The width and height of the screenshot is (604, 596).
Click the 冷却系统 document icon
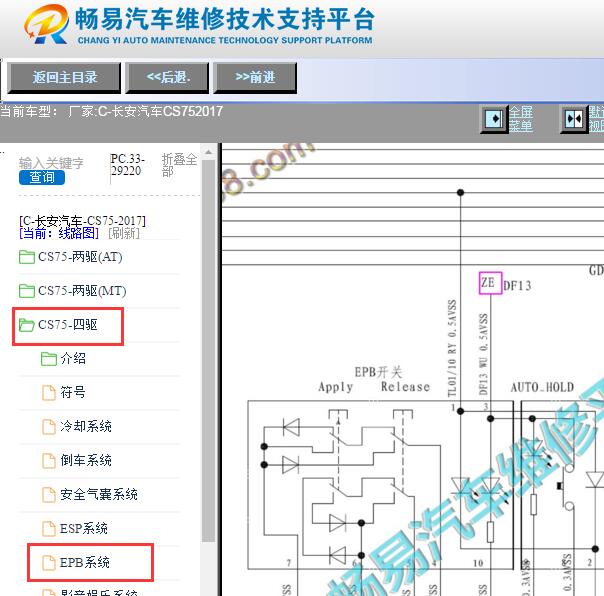[49, 427]
